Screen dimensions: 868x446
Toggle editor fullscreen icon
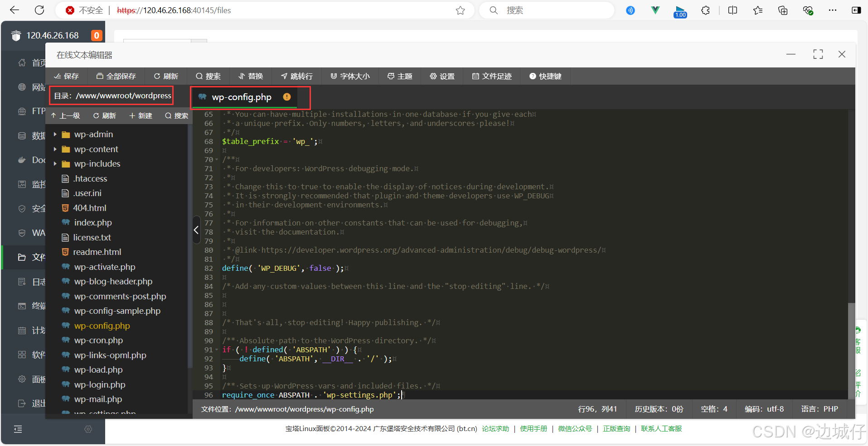(818, 54)
